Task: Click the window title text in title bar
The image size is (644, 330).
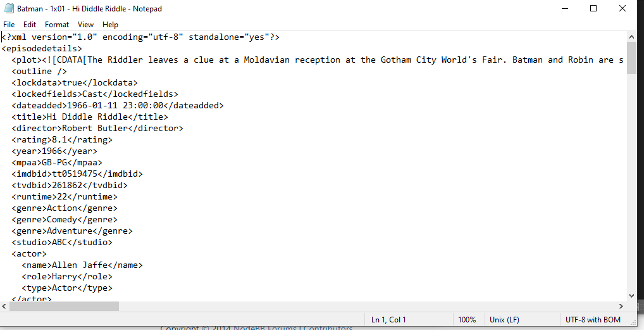Action: pyautogui.click(x=90, y=9)
